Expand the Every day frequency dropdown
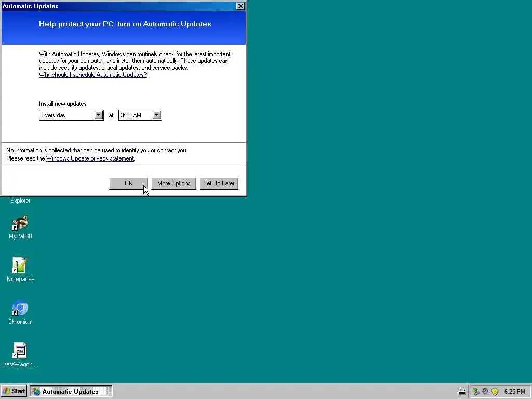The height and width of the screenshot is (399, 532). pyautogui.click(x=99, y=115)
